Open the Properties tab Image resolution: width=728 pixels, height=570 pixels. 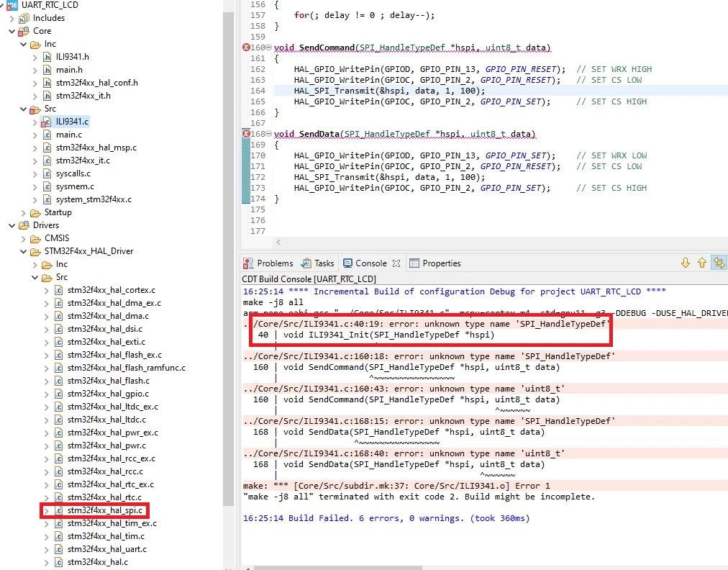pyautogui.click(x=435, y=263)
